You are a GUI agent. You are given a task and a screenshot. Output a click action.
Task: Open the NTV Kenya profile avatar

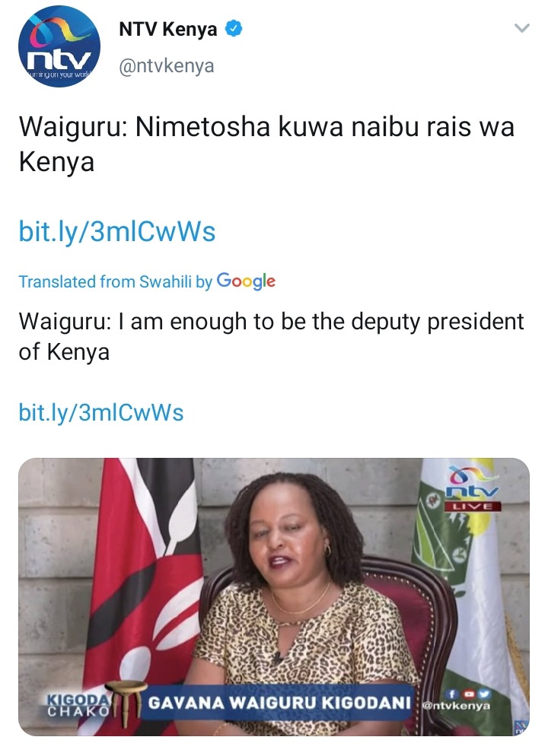59,46
